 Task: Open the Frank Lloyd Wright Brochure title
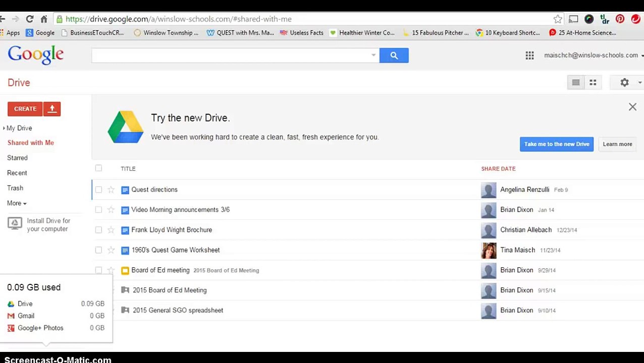172,230
